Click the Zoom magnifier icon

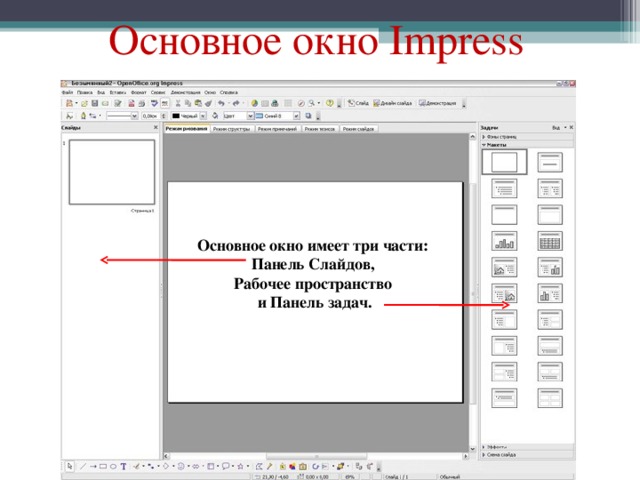tap(311, 104)
